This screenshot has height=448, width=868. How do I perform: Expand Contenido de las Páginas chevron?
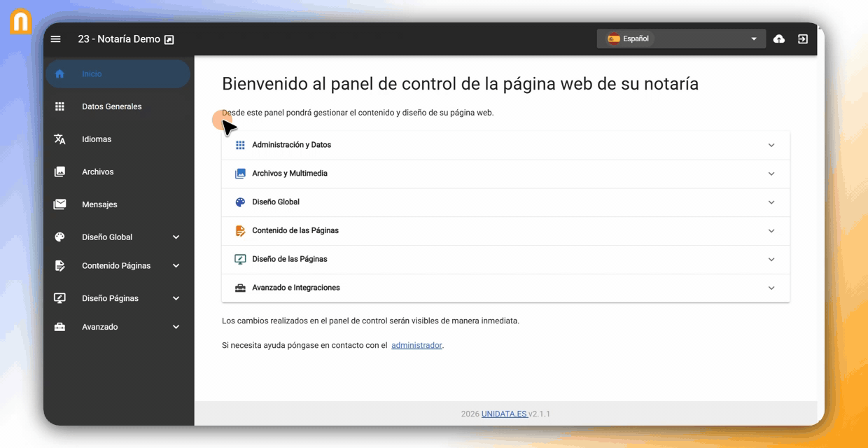pos(771,231)
